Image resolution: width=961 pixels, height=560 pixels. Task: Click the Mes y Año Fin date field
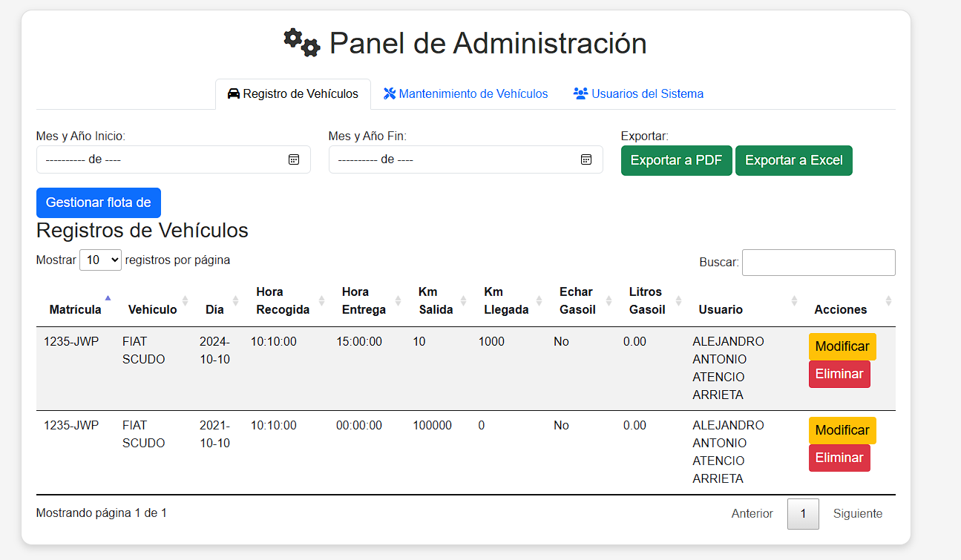(453, 159)
